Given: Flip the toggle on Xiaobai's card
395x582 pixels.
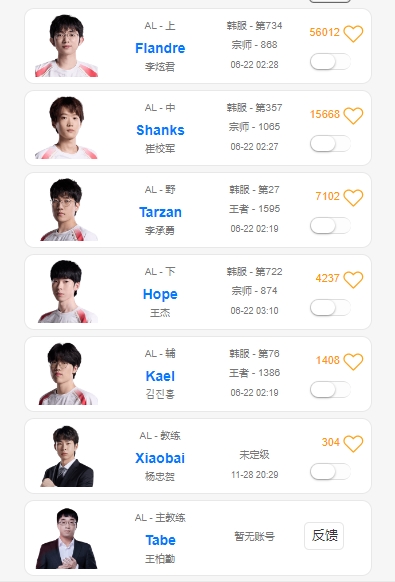Looking at the screenshot, I should pyautogui.click(x=330, y=472).
